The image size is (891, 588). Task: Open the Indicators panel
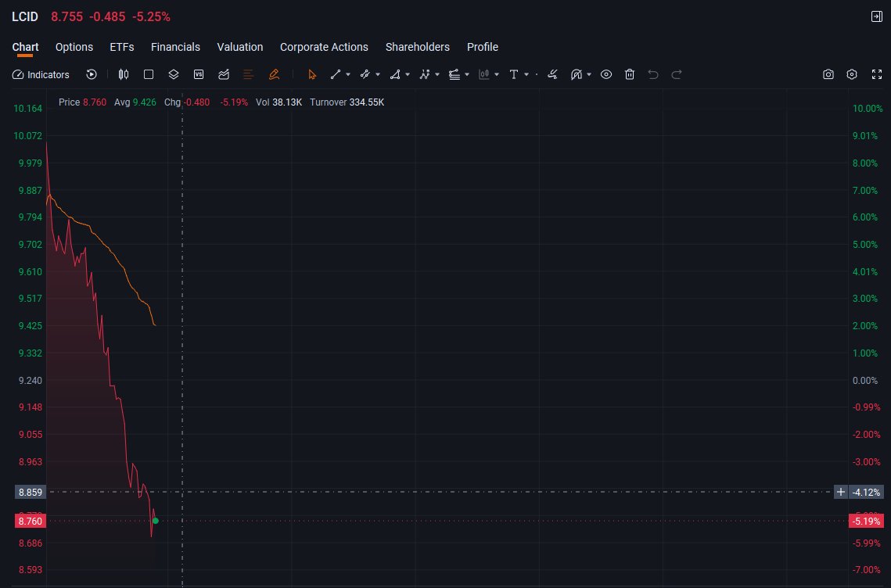click(41, 74)
